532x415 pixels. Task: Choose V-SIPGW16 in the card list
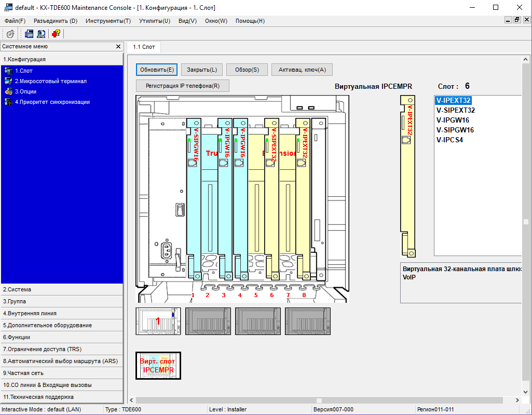pos(455,130)
